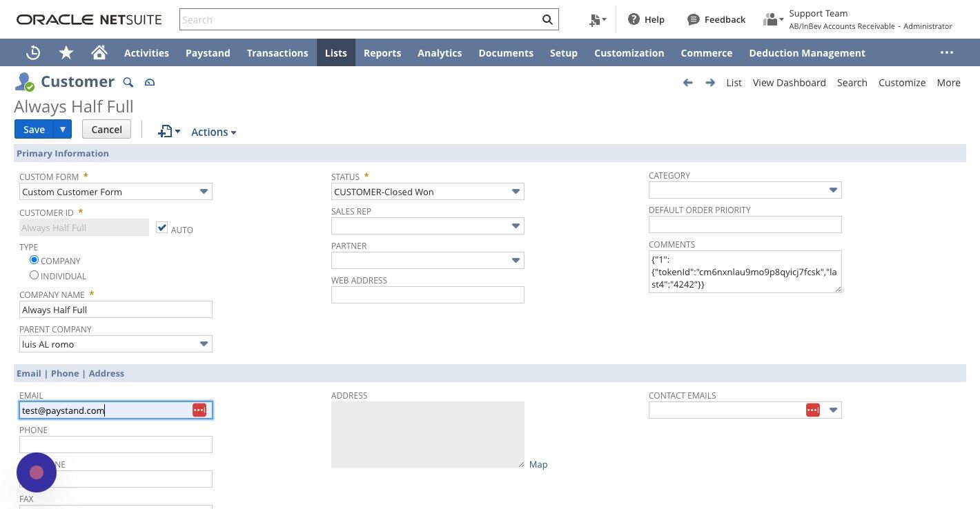Click the dashboard gauge icon beside Customer title
The width and height of the screenshot is (980, 509).
tap(150, 83)
